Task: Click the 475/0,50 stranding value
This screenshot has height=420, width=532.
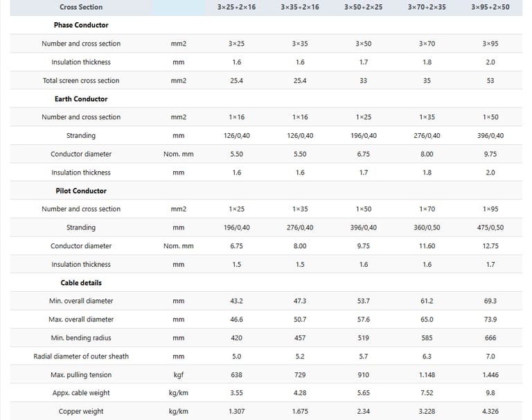Action: (490, 227)
